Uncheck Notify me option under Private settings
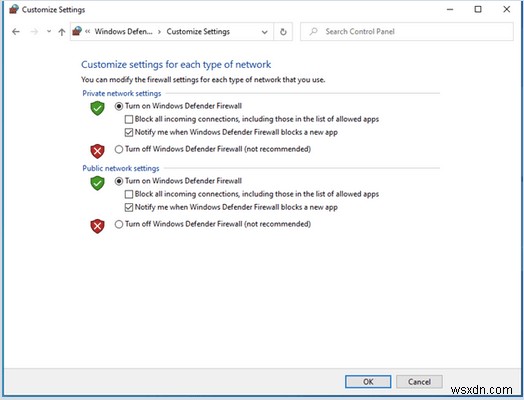 coord(129,132)
